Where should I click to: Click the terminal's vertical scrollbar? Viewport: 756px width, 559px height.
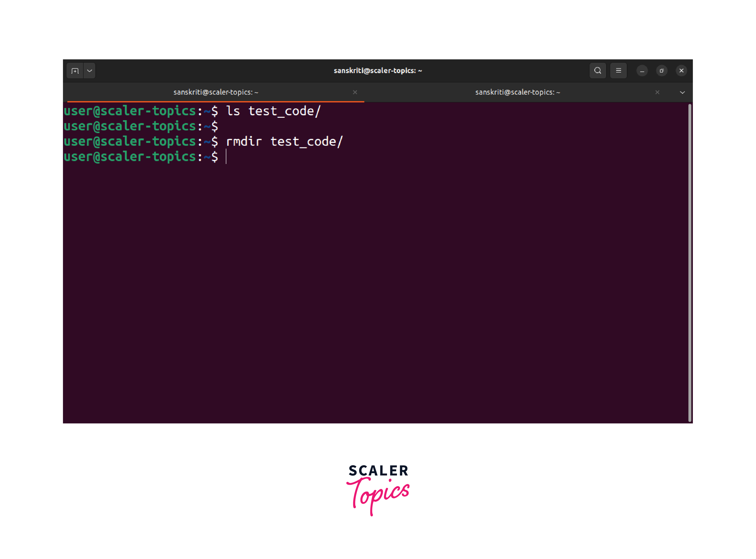(690, 263)
